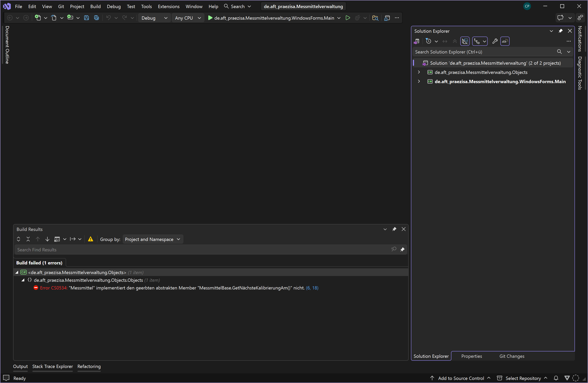Open Debug configuration dropdown
The image size is (588, 383).
click(x=154, y=18)
